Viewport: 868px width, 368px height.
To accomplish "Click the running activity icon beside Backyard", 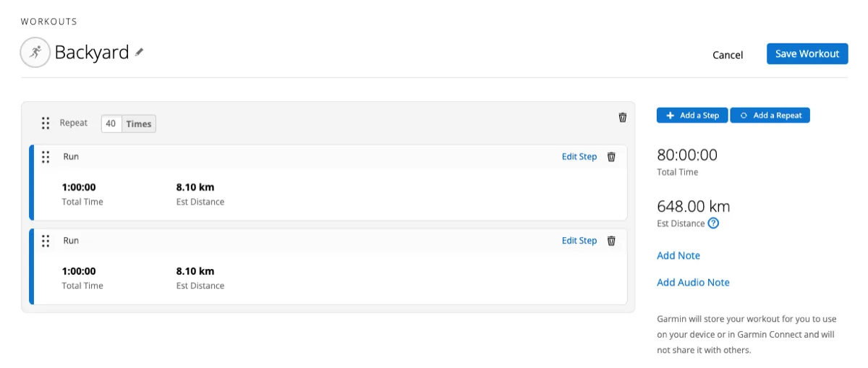I will tap(35, 53).
